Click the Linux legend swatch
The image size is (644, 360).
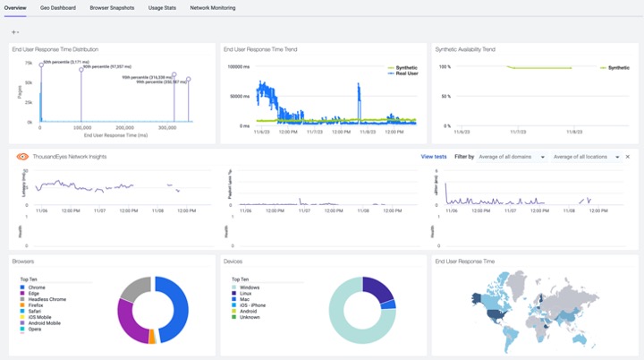click(x=233, y=294)
